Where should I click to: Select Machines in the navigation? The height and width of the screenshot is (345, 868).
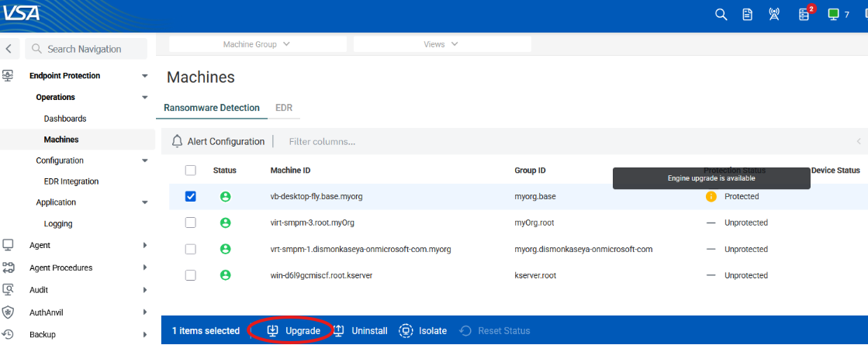(61, 140)
